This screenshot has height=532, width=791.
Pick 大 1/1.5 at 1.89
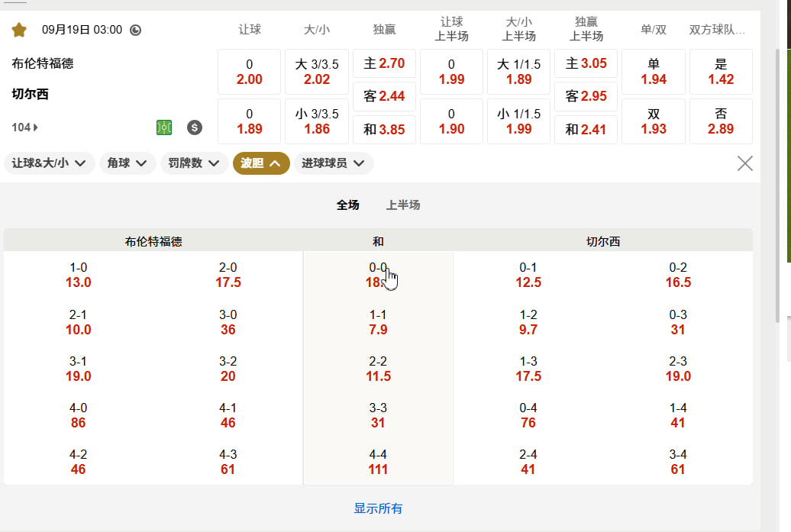pos(518,72)
